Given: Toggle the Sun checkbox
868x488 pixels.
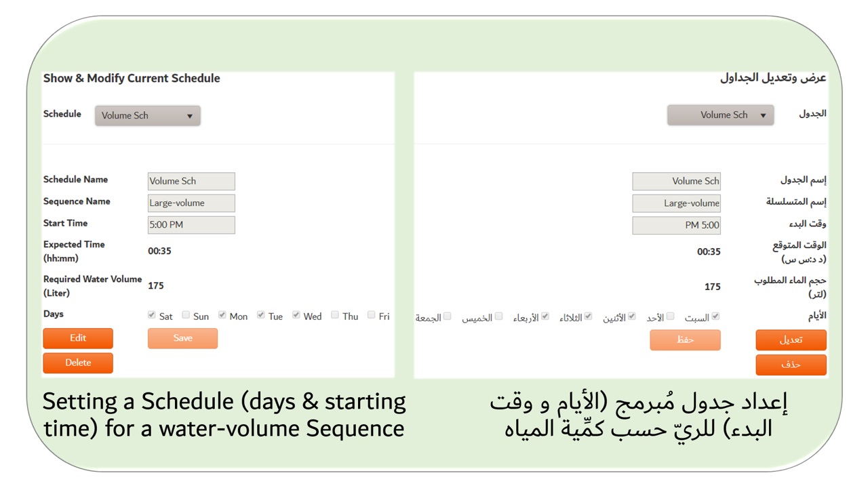Looking at the screenshot, I should (x=186, y=315).
